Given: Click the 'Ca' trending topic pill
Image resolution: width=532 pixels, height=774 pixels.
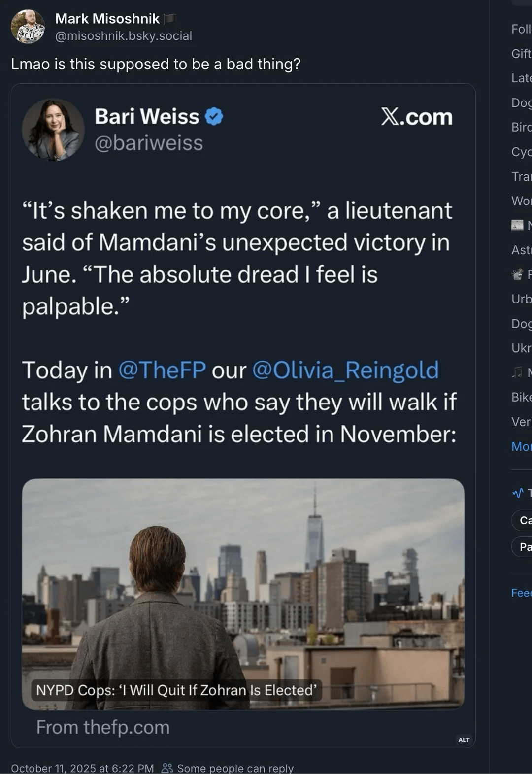Looking at the screenshot, I should 524,520.
